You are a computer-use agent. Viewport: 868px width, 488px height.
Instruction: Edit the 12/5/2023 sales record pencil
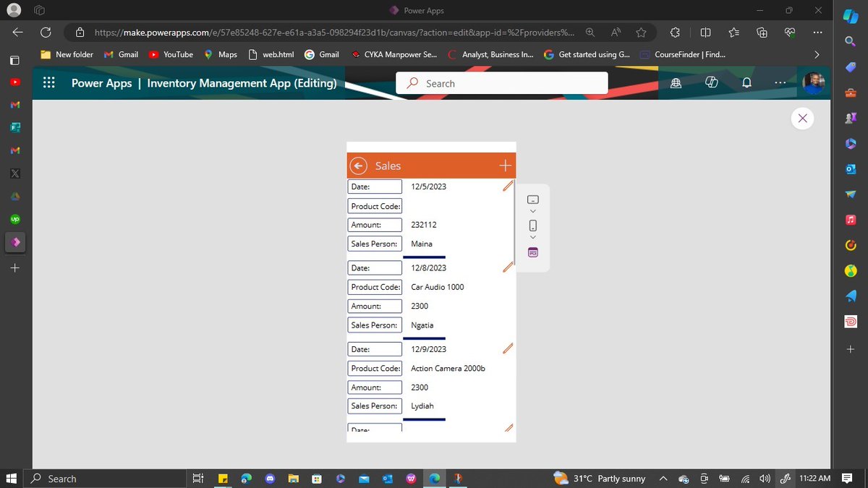508,186
